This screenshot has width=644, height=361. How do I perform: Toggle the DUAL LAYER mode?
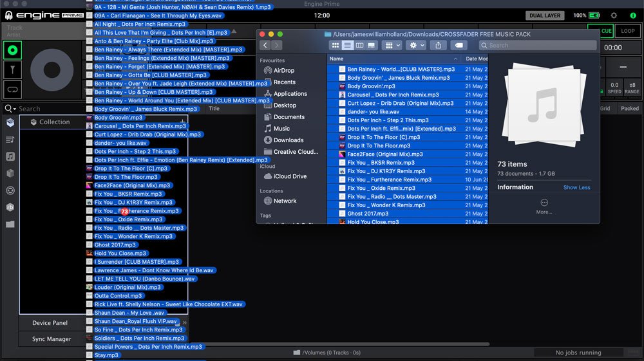(x=545, y=15)
